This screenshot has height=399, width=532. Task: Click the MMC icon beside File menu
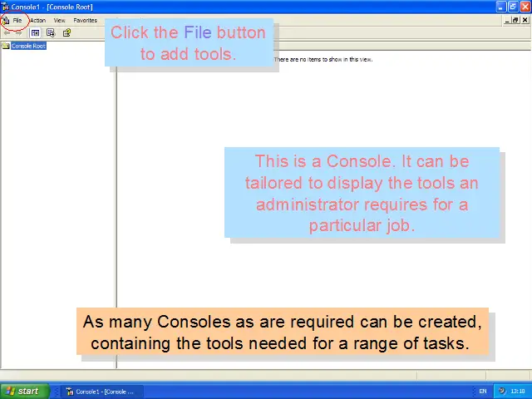pyautogui.click(x=6, y=21)
